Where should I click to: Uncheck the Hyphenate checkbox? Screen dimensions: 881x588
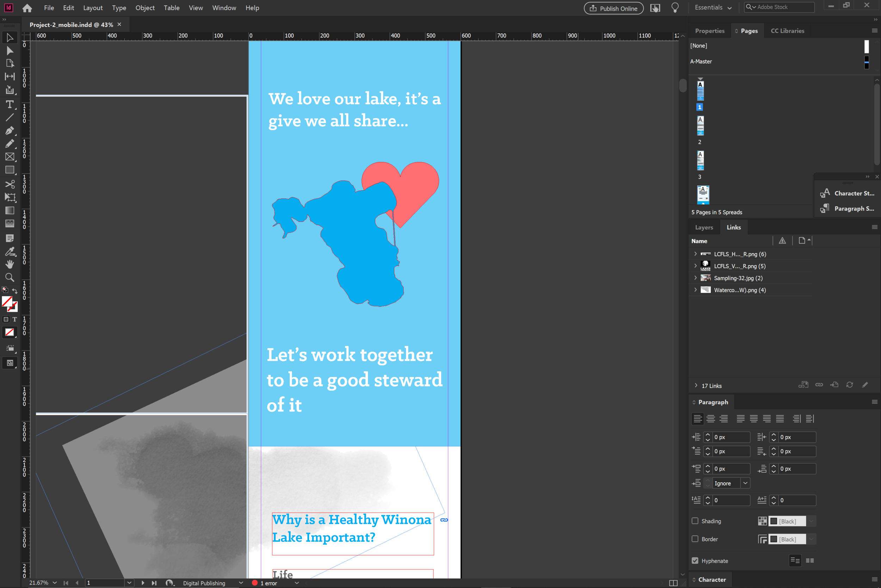click(695, 561)
